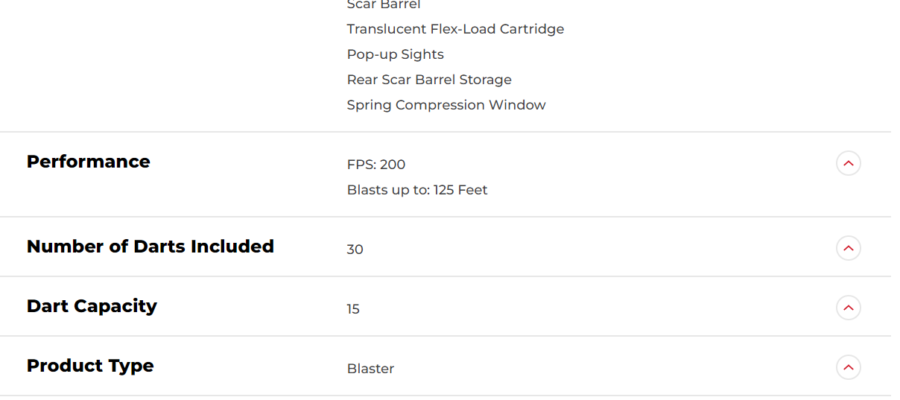Click the Performance heading

click(x=88, y=162)
